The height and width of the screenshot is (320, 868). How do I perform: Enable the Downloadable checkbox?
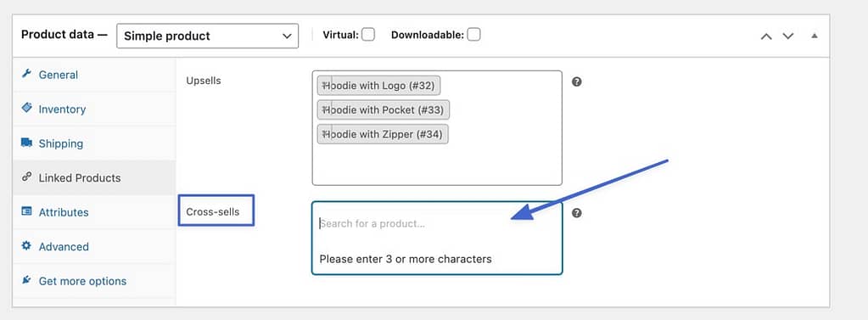pos(473,35)
